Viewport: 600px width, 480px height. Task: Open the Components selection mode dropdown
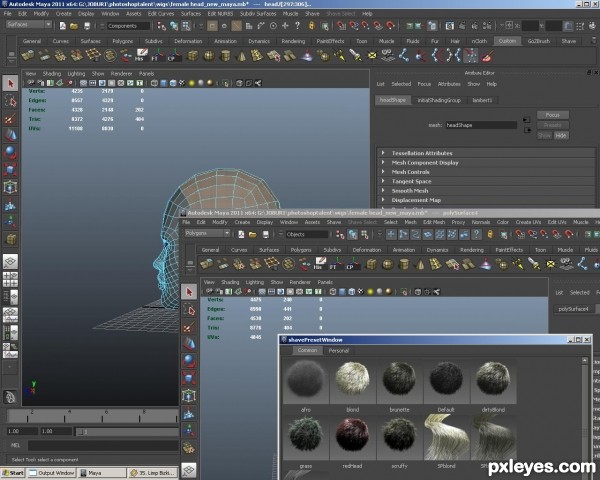click(x=128, y=26)
